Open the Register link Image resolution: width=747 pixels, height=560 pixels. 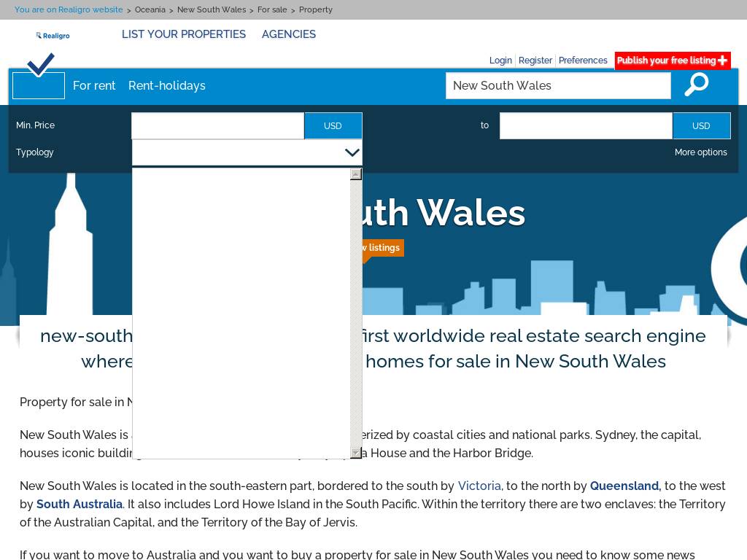(x=535, y=61)
